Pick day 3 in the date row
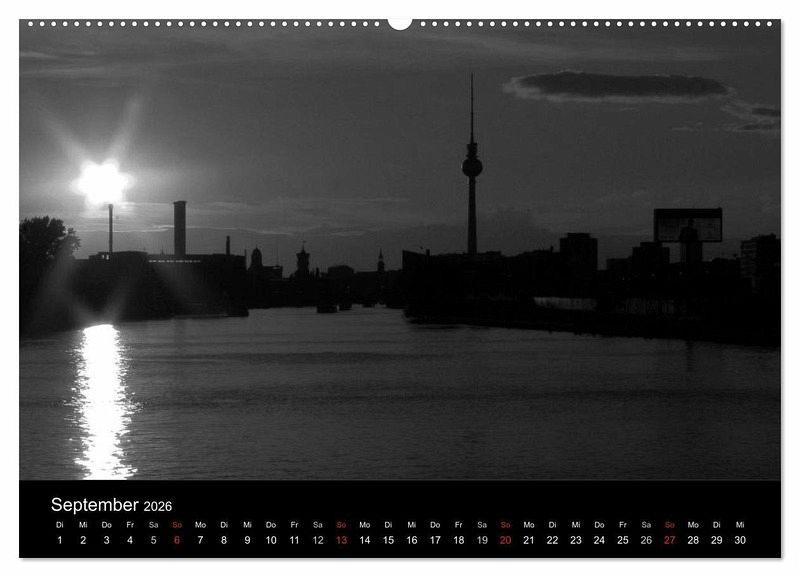This screenshot has width=800, height=577. [x=107, y=540]
